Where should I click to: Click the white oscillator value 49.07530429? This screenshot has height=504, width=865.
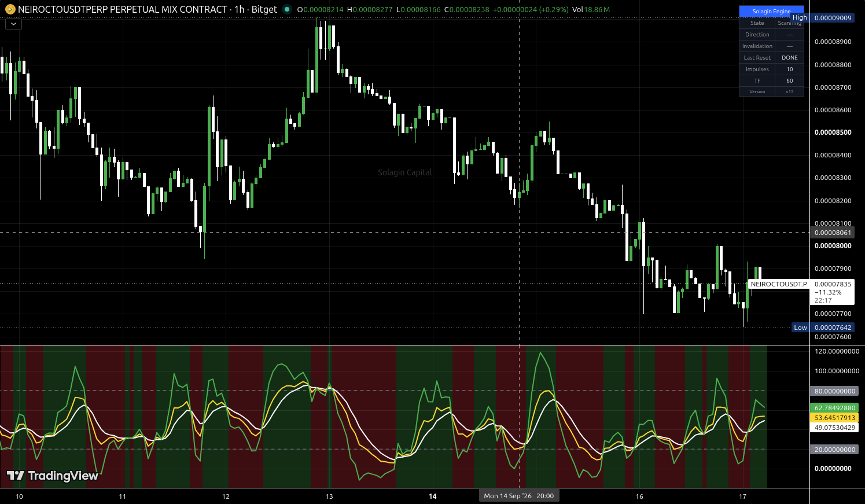coord(834,428)
